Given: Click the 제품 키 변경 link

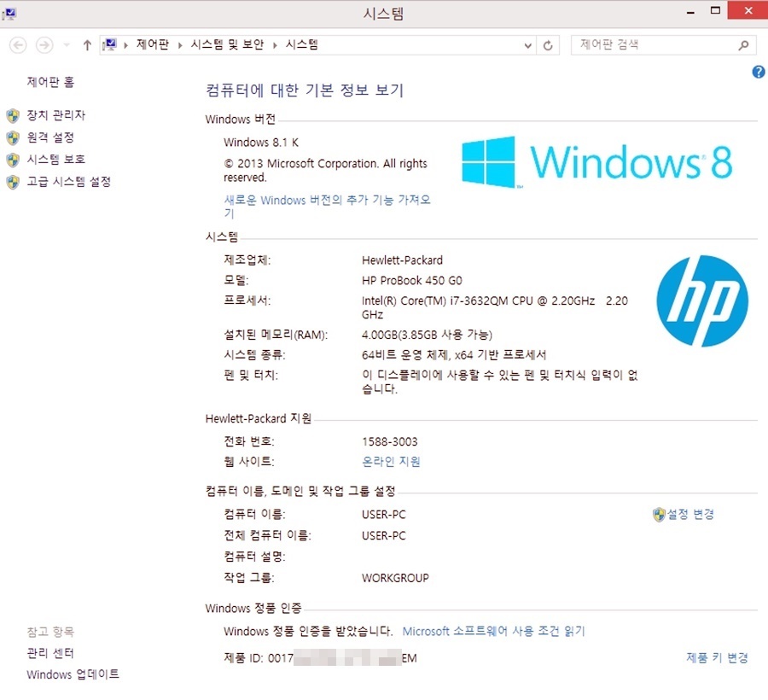Looking at the screenshot, I should tap(717, 657).
